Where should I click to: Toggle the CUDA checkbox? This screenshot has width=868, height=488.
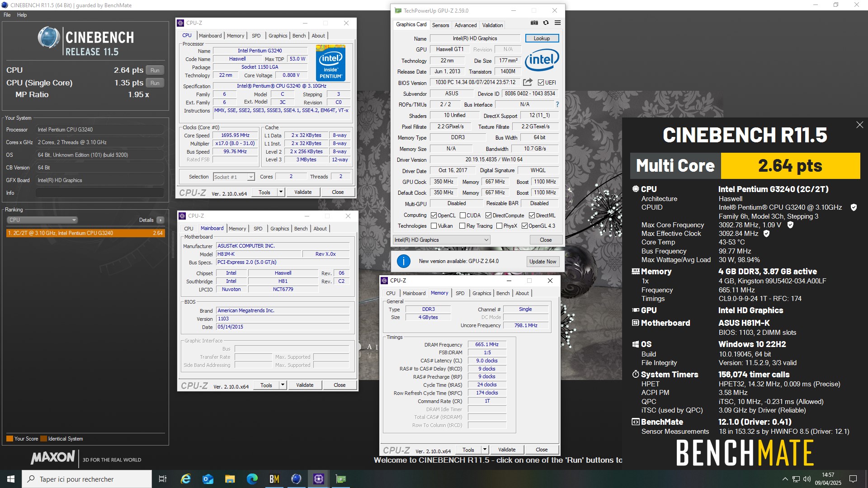[x=462, y=216]
